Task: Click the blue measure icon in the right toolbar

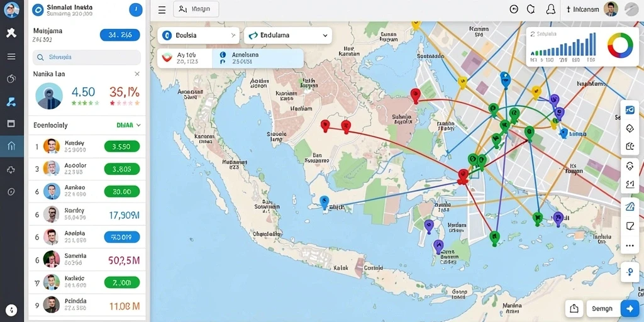Action: pos(630,206)
